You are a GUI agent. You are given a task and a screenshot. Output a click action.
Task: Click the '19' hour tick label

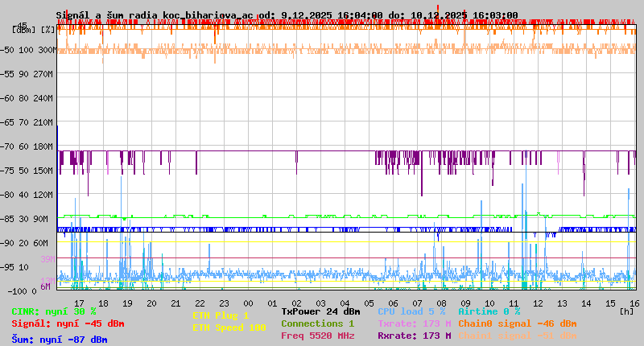coord(128,303)
